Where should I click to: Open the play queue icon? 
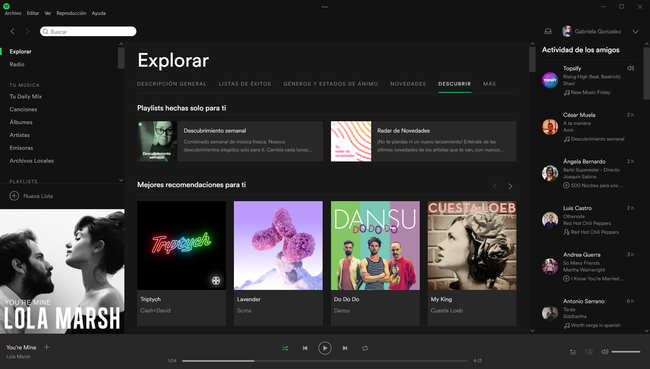573,352
